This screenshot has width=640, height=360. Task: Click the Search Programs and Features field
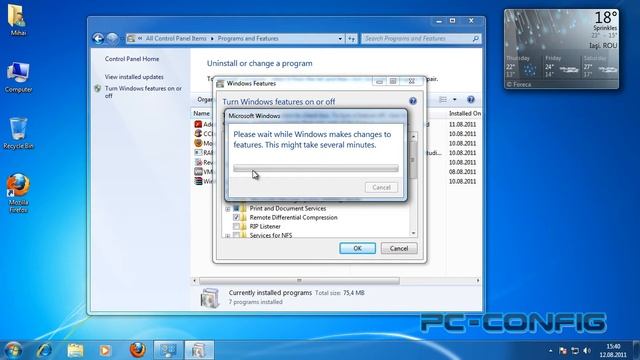coord(416,39)
